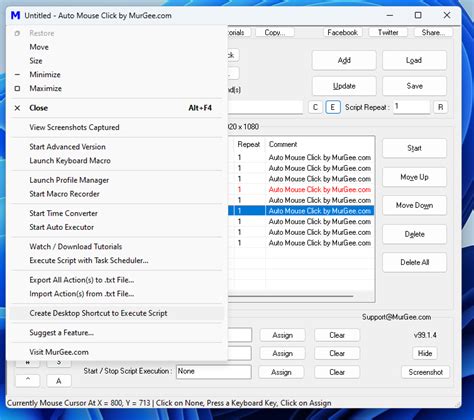Click the Delete All button
Viewport: 474px width, 420px height.
point(414,262)
